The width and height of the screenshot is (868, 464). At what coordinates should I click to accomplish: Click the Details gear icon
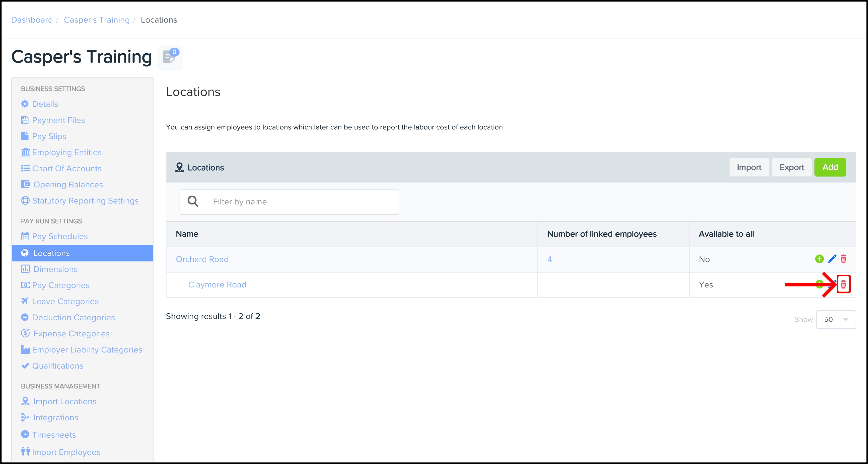(x=25, y=104)
